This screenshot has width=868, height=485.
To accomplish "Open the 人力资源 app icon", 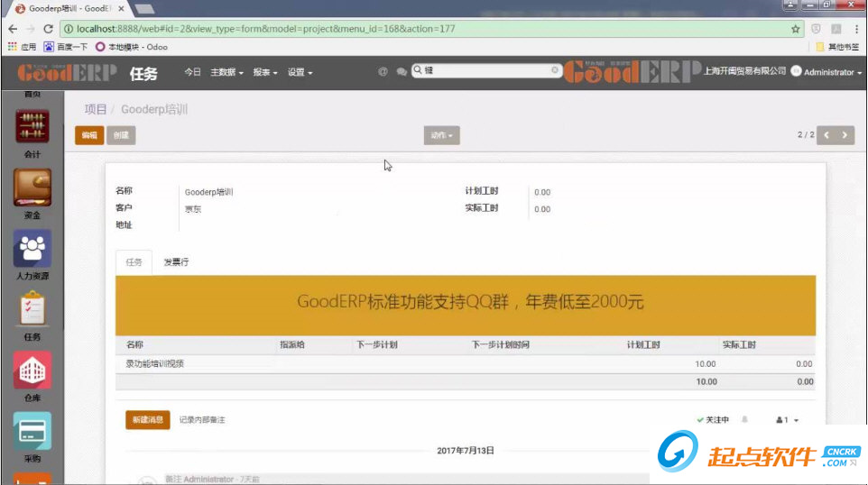I will tap(32, 248).
